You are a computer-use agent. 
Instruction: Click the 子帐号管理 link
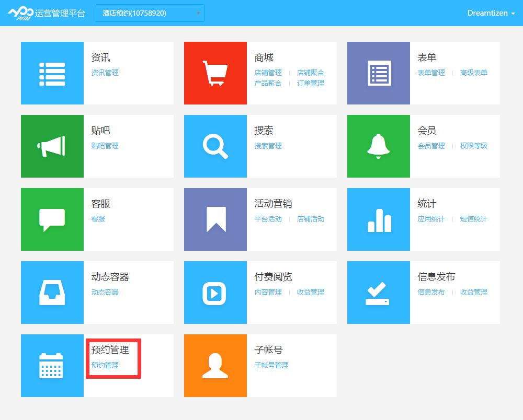(271, 365)
